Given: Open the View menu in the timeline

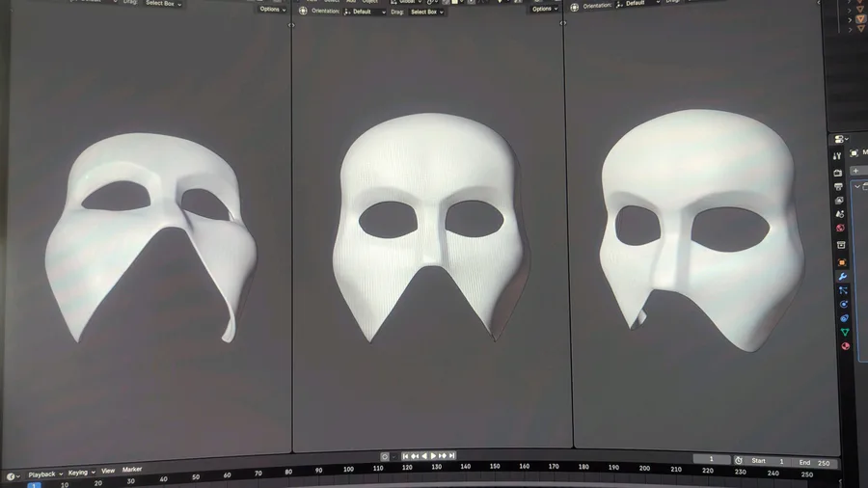Looking at the screenshot, I should click(108, 471).
